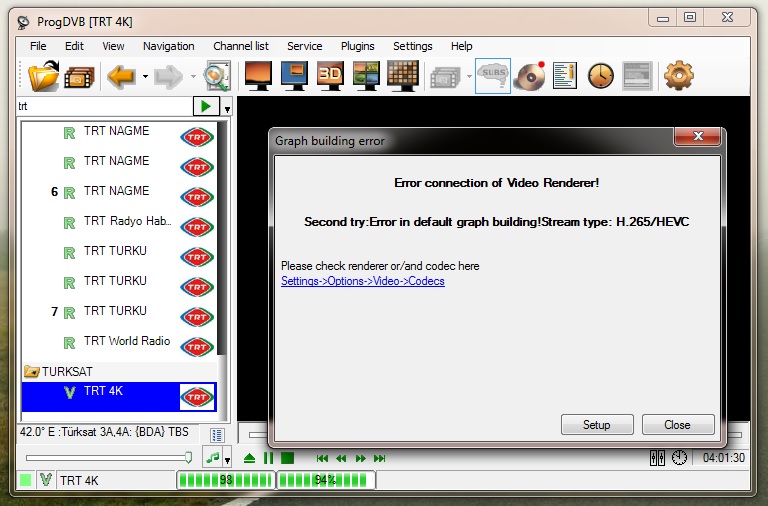
Task: Click the grayed film strip toolbar icon
Action: tap(445, 77)
